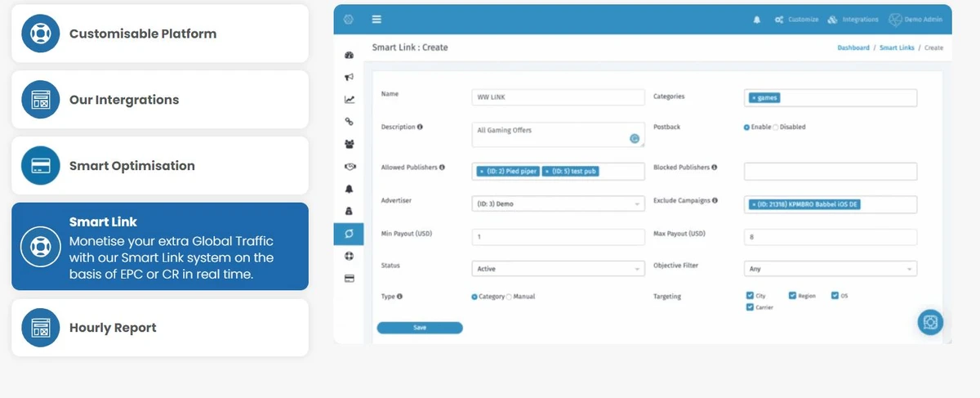This screenshot has width=980, height=398.
Task: Untick the Carrier targeting checkbox
Action: click(x=750, y=307)
